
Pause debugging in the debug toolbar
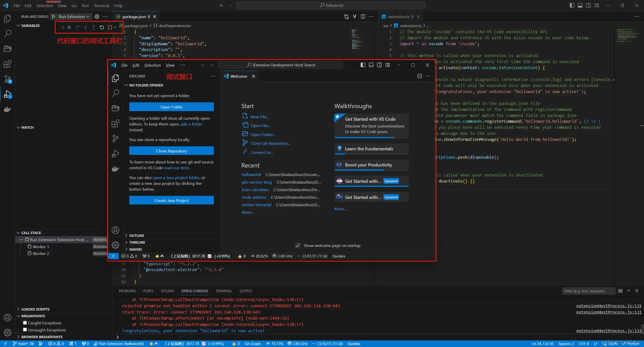tap(69, 27)
